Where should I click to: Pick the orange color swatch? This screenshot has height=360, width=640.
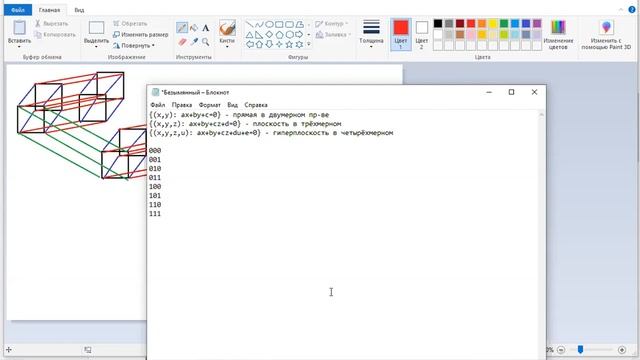point(482,24)
